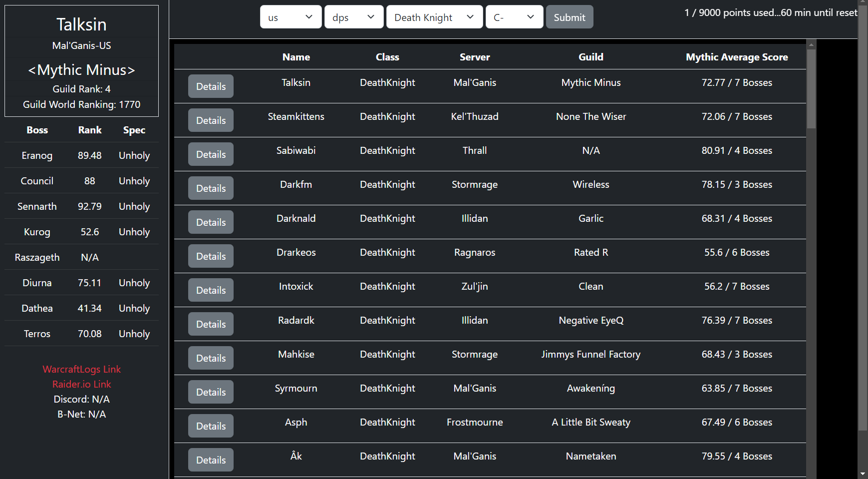Open the Raider.io Link
This screenshot has height=479, width=868.
(x=81, y=384)
